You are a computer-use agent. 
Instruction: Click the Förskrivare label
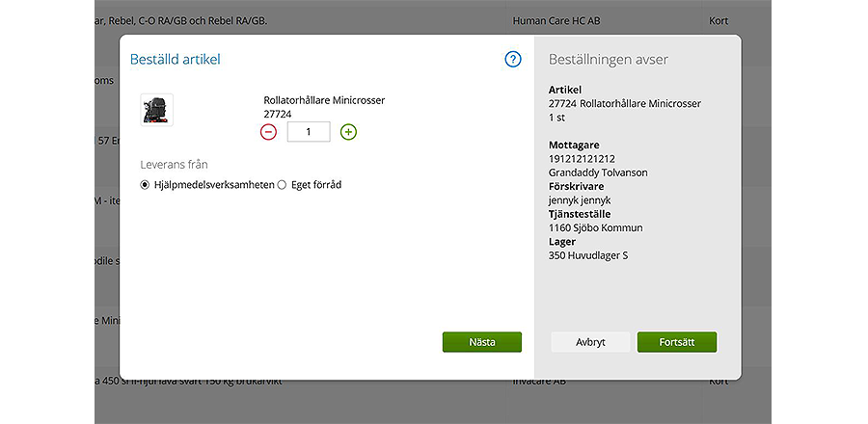click(x=576, y=186)
